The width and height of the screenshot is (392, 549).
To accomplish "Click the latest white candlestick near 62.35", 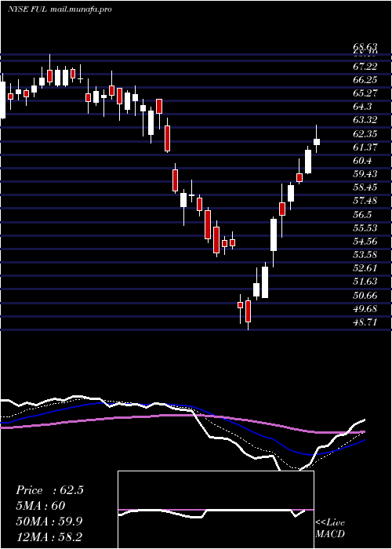I will 317,142.
